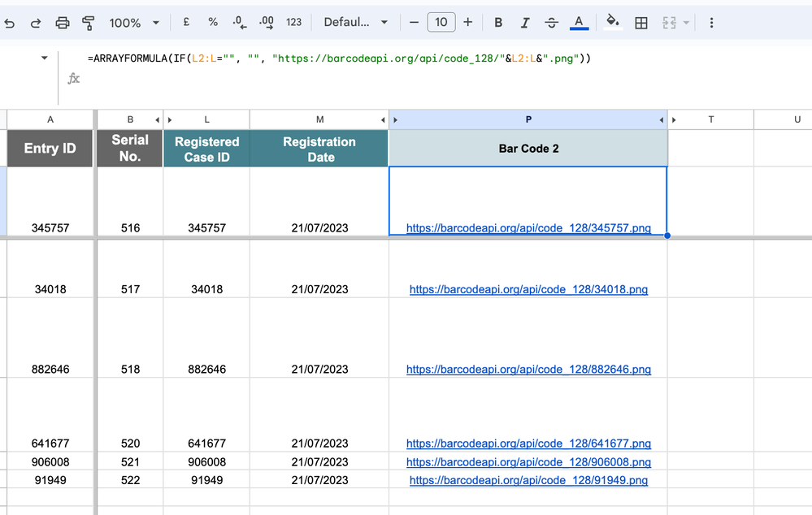The image size is (812, 515).
Task: Open the text color picker
Action: tap(579, 23)
